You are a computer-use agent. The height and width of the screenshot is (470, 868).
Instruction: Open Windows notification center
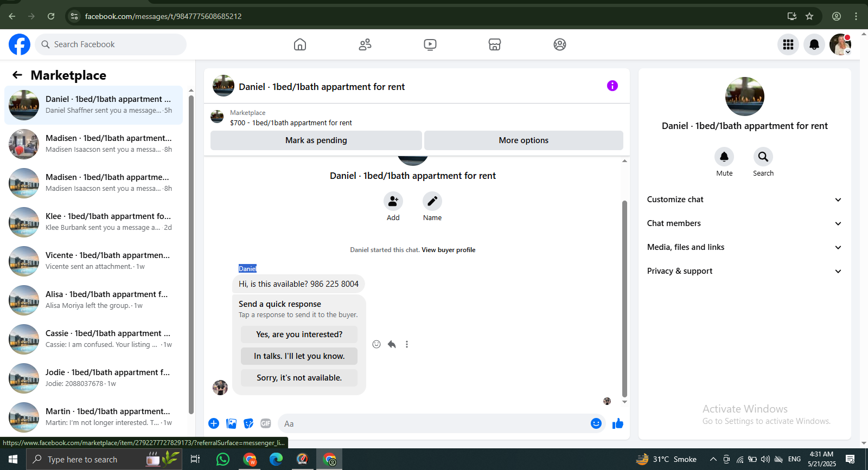tap(850, 459)
